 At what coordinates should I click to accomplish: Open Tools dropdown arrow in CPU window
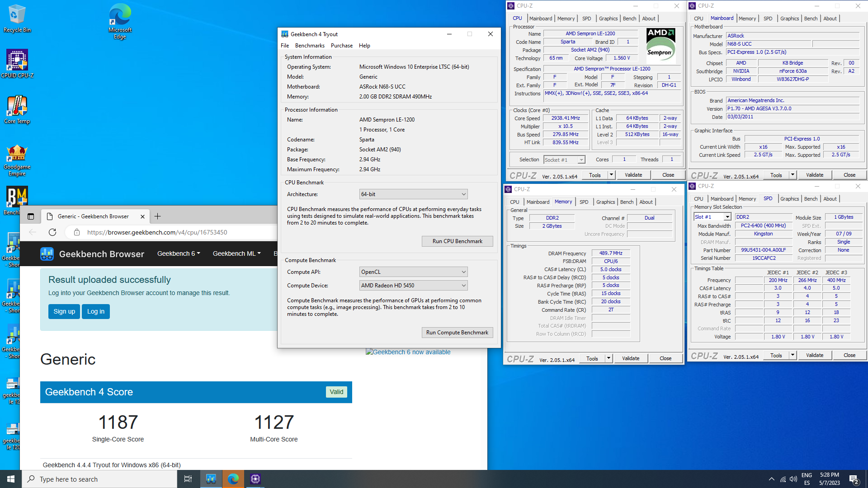[611, 175]
